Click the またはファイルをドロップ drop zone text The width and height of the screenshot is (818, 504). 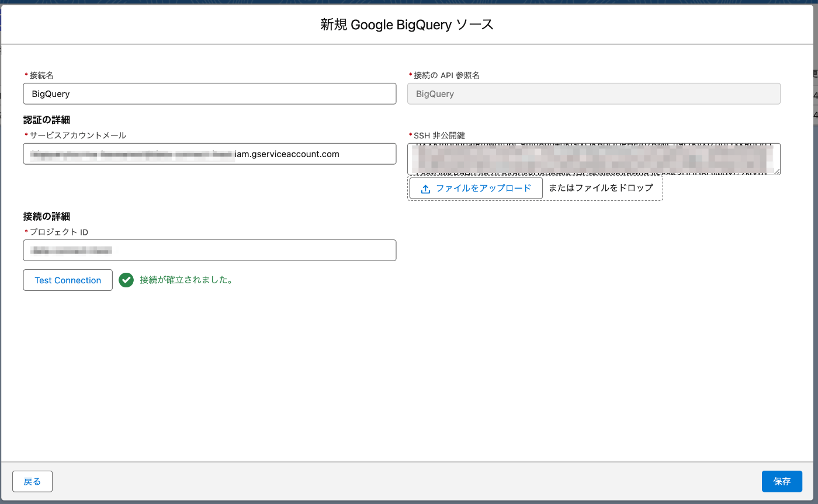(601, 188)
